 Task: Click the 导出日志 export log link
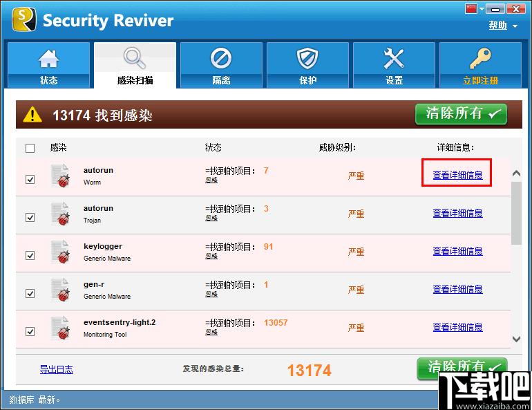pyautogui.click(x=57, y=369)
